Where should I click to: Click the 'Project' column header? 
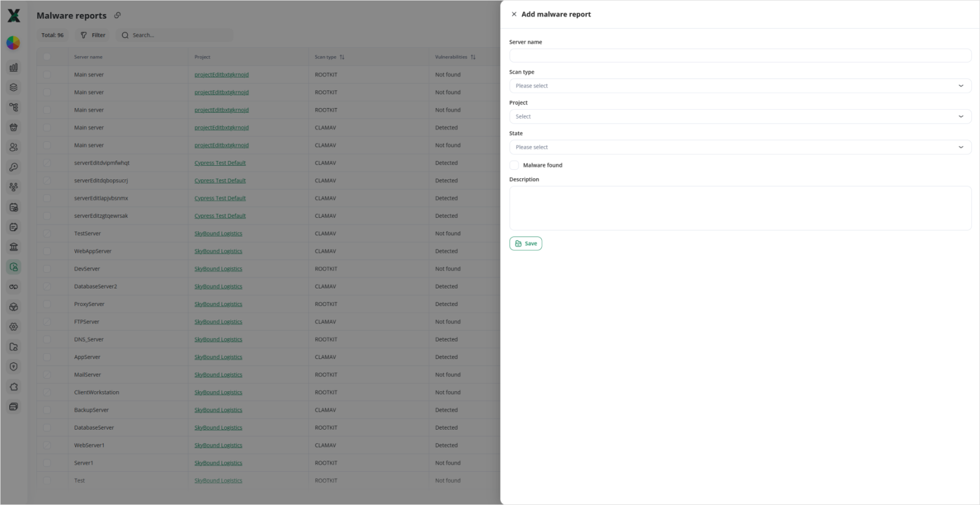pyautogui.click(x=202, y=57)
